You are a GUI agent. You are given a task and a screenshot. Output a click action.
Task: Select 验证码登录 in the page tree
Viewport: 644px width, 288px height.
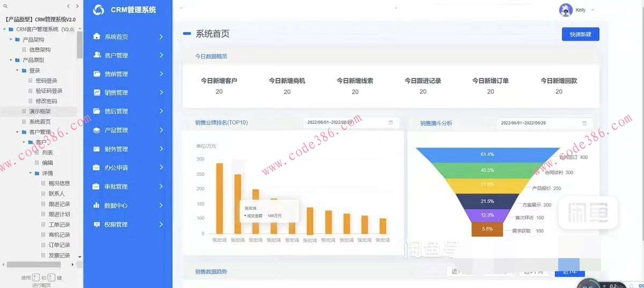(49, 91)
